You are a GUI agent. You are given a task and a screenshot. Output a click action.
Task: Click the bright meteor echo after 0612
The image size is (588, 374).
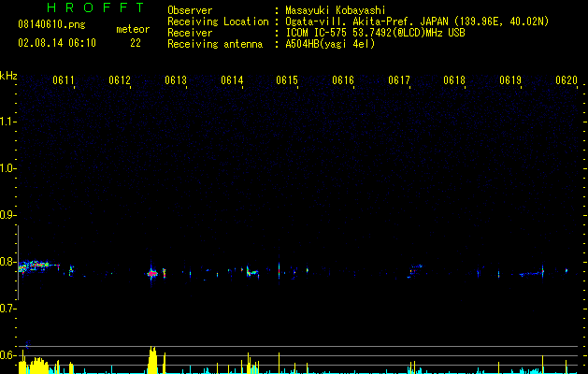tap(152, 273)
